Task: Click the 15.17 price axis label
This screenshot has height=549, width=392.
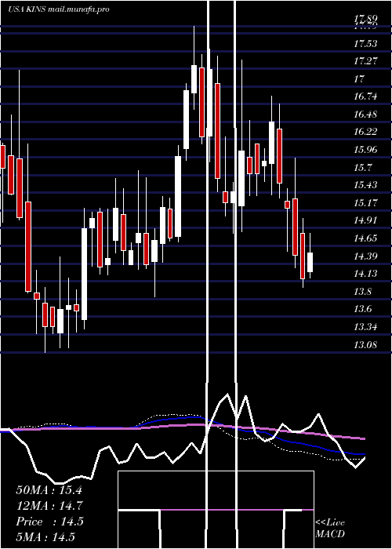Action: tap(365, 203)
